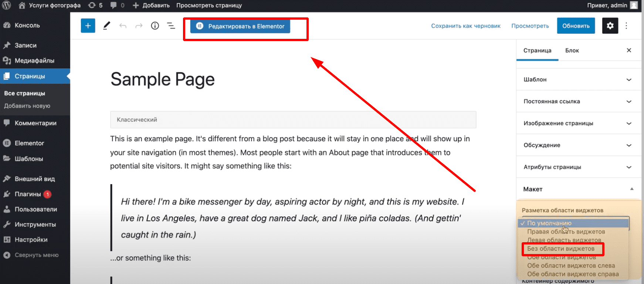The image size is (644, 284).
Task: Open the three-dot options menu
Action: pyautogui.click(x=626, y=26)
